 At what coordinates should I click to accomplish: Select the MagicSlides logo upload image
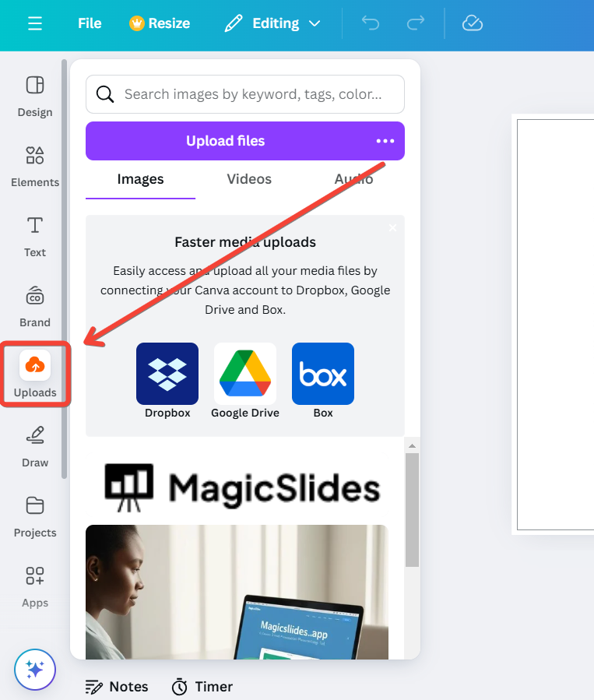click(x=242, y=488)
